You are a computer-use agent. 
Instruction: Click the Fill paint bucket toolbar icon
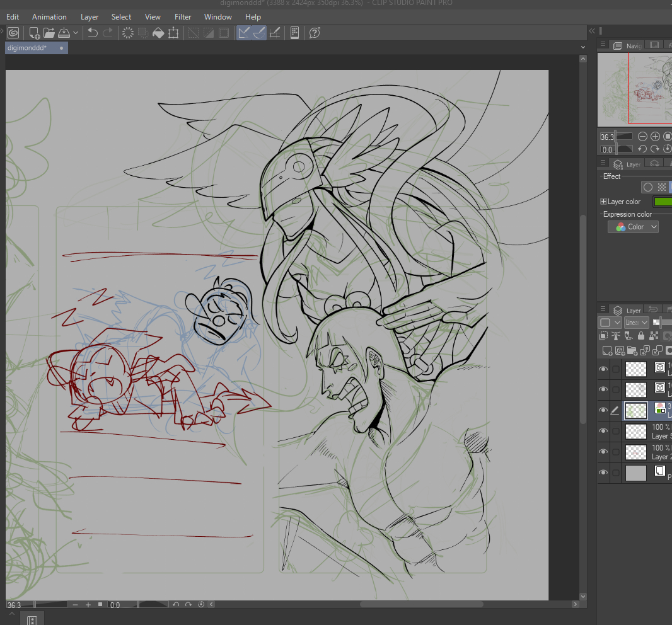point(158,33)
